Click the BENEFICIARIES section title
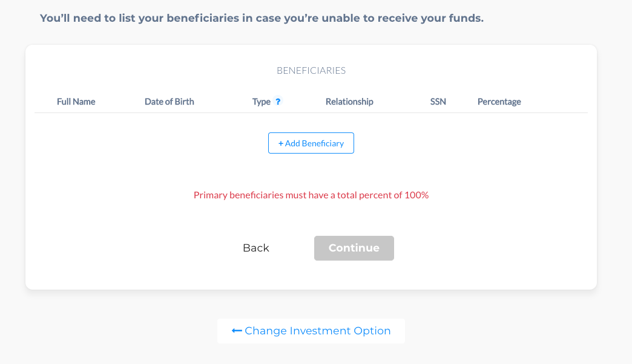Screen dimensions: 632x364 coord(311,71)
